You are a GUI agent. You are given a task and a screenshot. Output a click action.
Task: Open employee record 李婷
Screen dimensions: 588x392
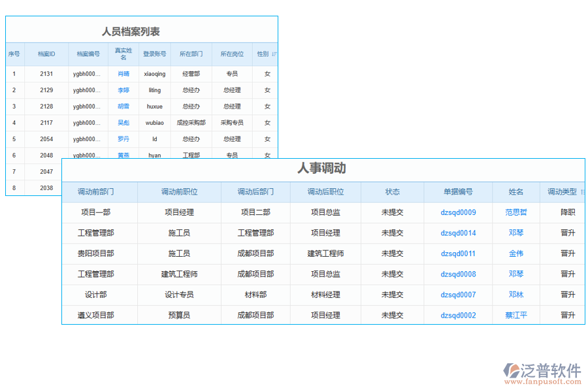click(x=123, y=90)
